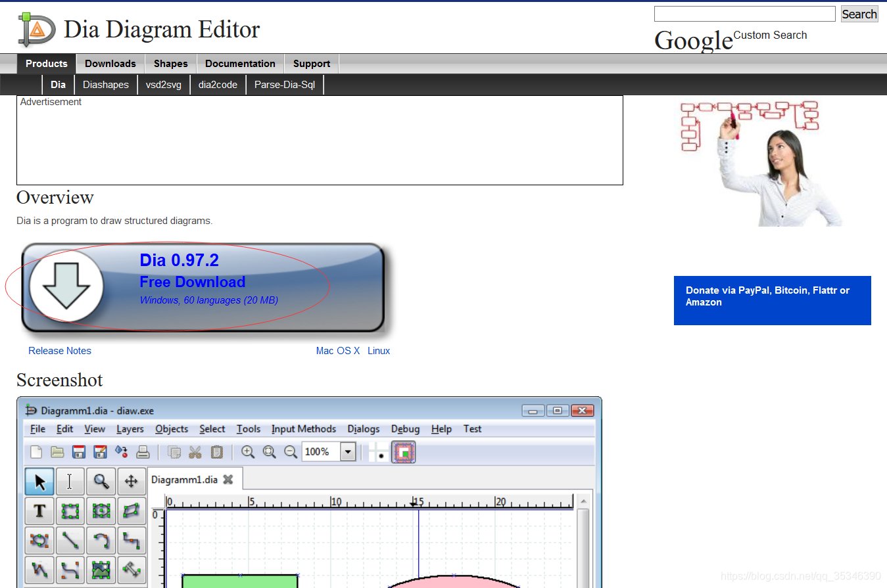Select the Image insert tool
887x588 pixels.
pyautogui.click(x=101, y=570)
